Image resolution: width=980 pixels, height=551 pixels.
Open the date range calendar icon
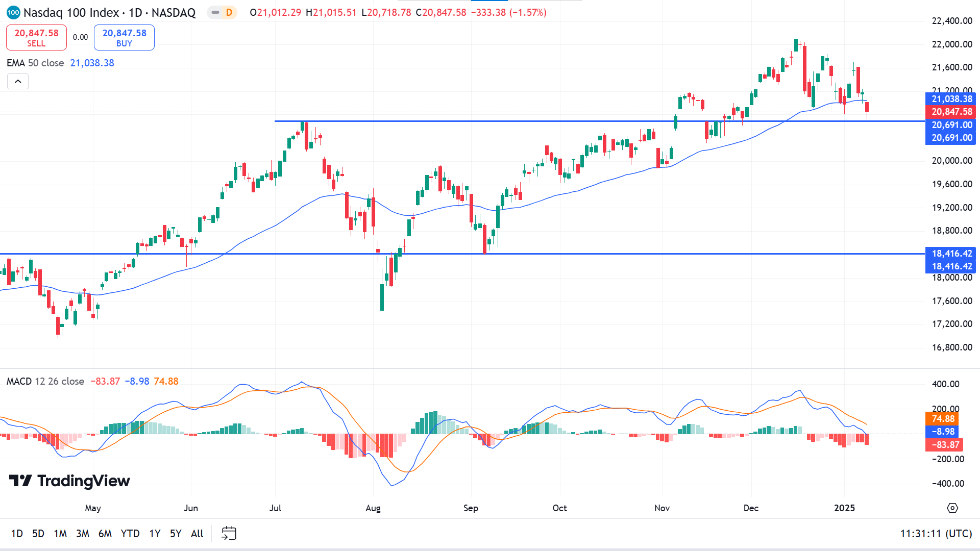(229, 534)
